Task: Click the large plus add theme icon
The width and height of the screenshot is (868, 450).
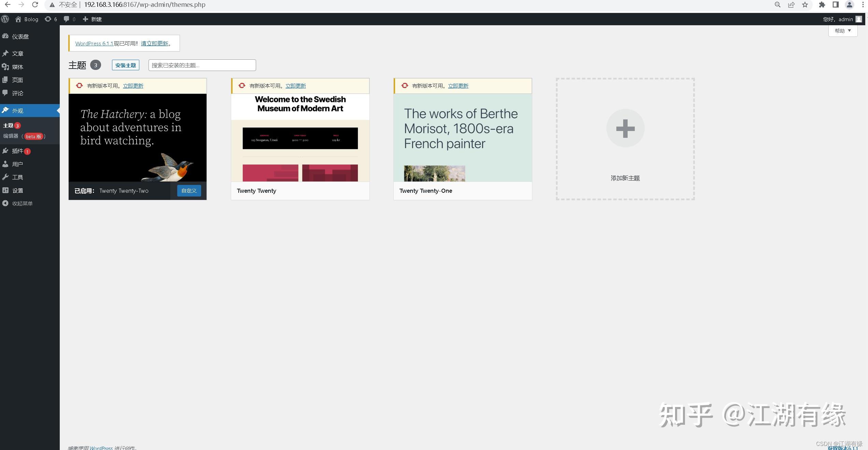Action: click(625, 128)
